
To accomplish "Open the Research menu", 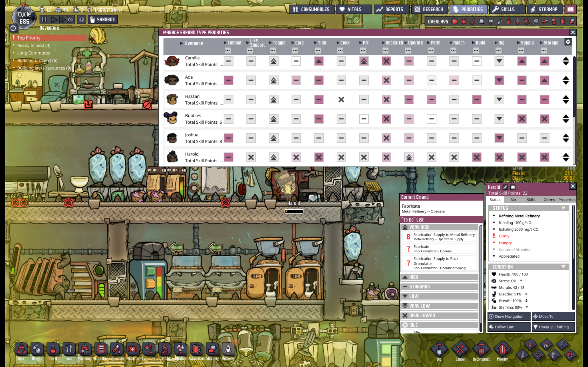I will click(x=429, y=9).
